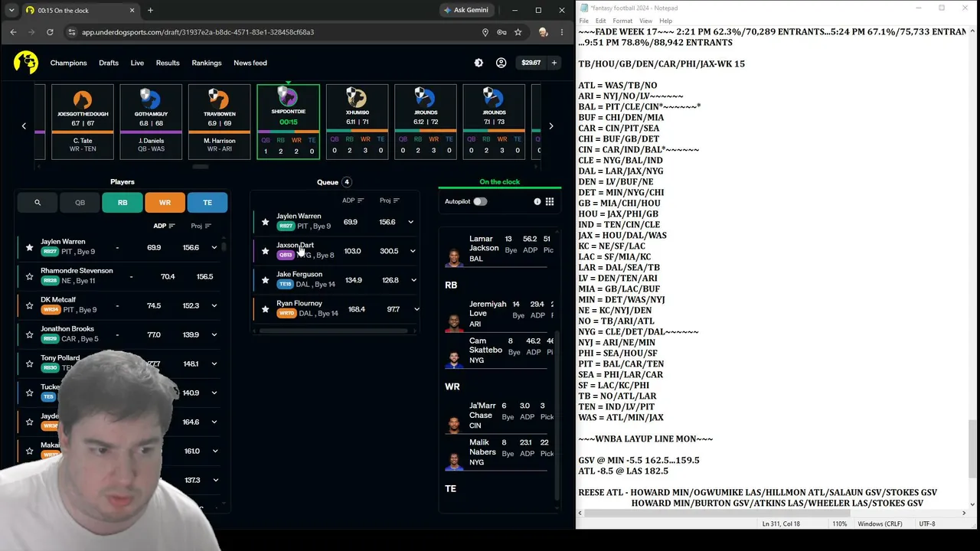Open the draft info icon beside Autopilot
The width and height of the screenshot is (980, 551).
[x=537, y=201]
